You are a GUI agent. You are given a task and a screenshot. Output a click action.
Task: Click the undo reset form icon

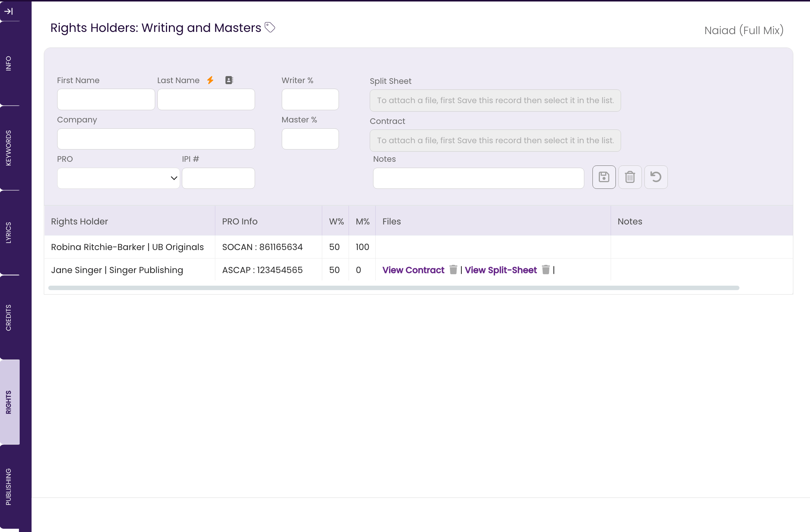[x=656, y=177]
